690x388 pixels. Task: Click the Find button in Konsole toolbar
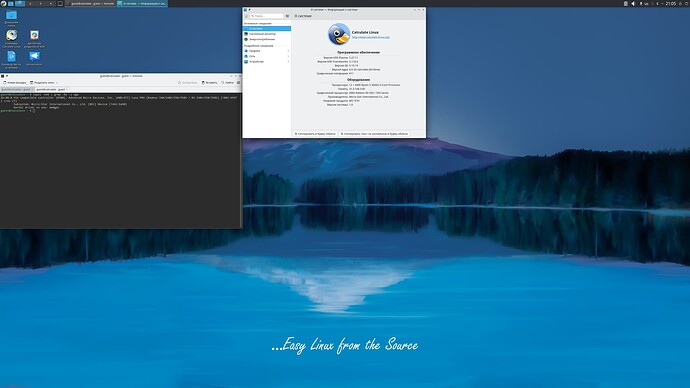point(228,83)
